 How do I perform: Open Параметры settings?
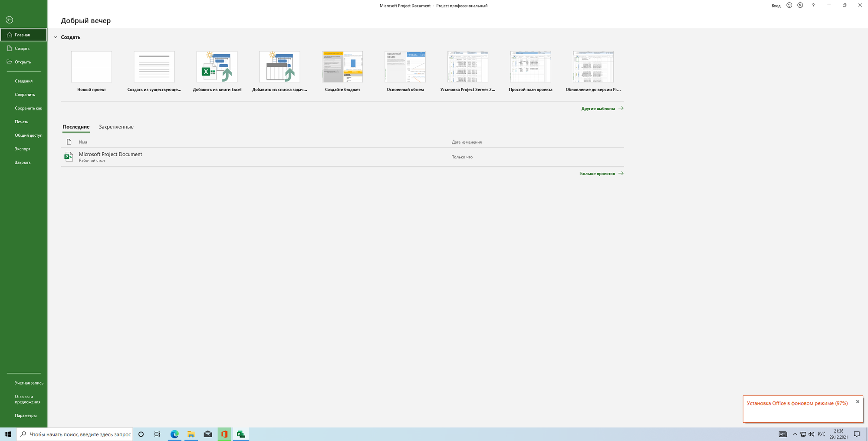click(x=24, y=415)
